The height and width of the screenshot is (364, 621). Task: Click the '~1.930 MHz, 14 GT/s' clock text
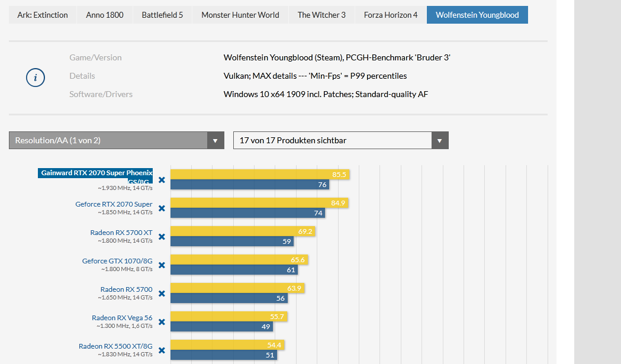pyautogui.click(x=125, y=188)
